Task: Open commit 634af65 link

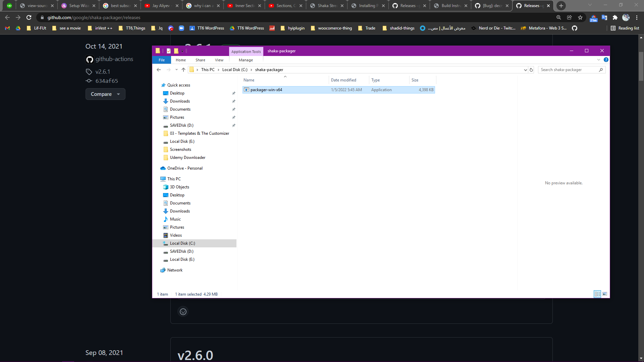Action: tap(106, 81)
